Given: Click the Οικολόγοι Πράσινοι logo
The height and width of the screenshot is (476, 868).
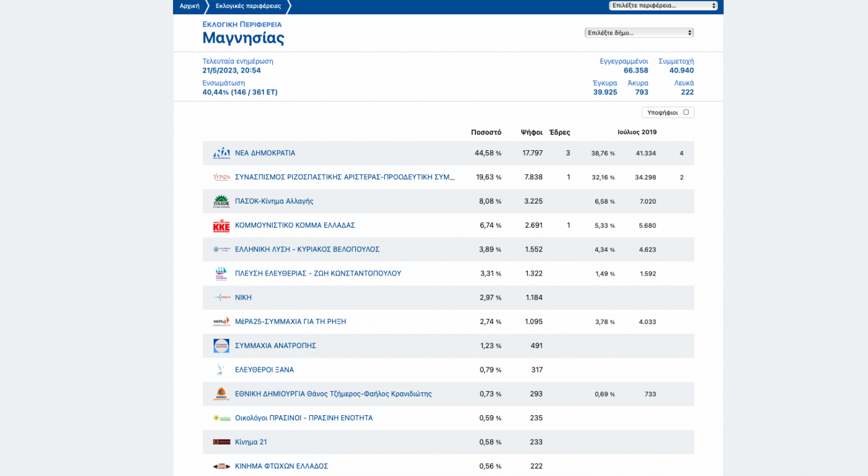Looking at the screenshot, I should [221, 418].
